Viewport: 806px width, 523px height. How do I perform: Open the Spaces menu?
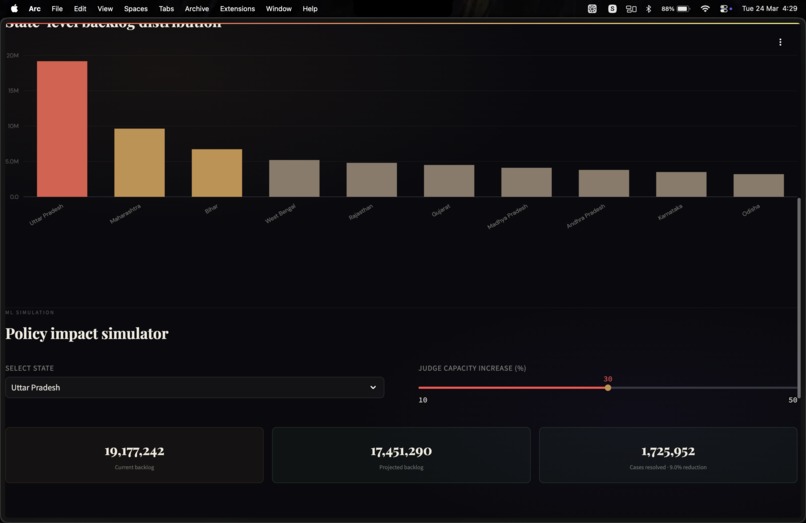click(x=136, y=9)
